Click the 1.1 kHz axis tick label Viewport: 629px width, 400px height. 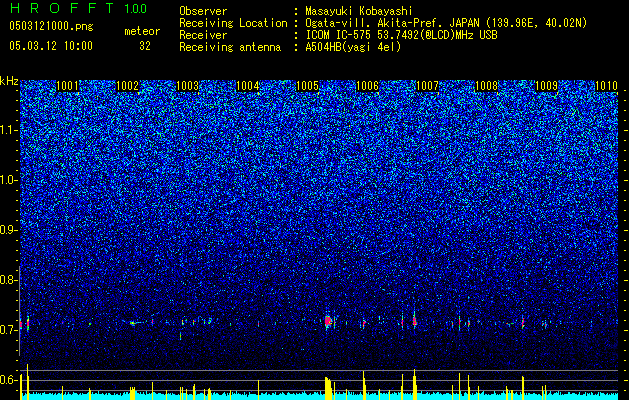9,130
